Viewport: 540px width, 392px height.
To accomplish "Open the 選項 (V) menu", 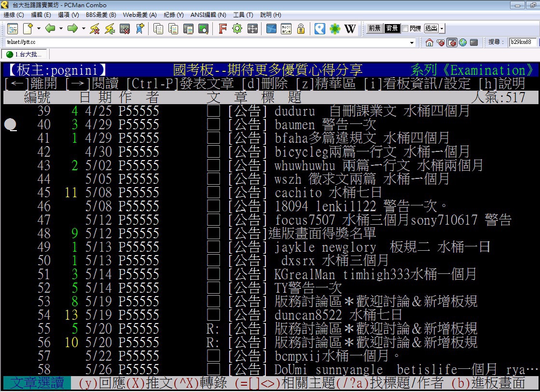I will (x=69, y=15).
